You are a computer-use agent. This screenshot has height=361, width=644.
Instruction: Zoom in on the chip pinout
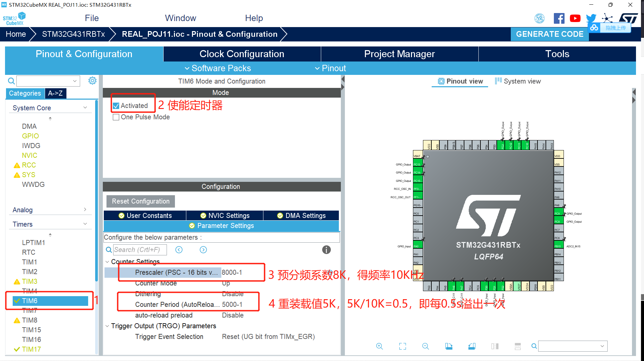379,346
